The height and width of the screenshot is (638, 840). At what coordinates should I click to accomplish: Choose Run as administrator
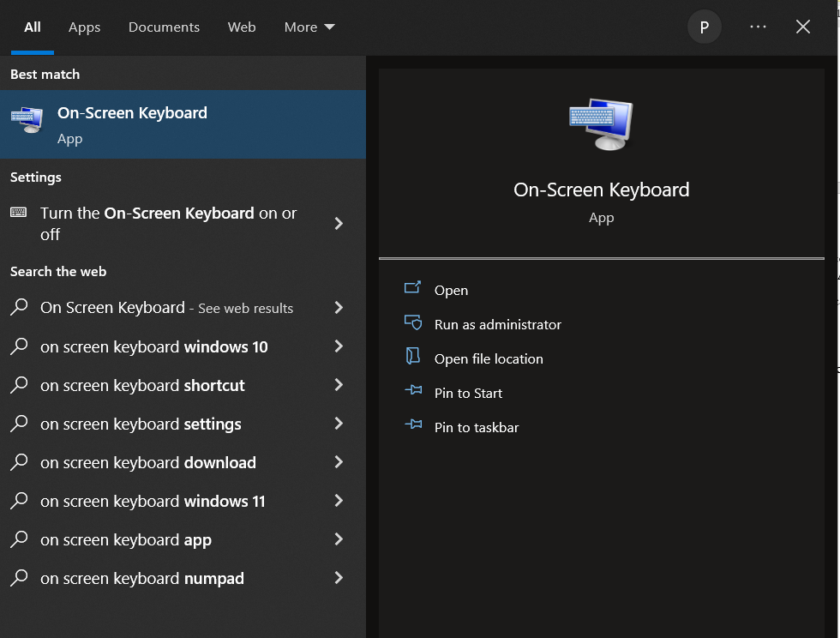(498, 324)
